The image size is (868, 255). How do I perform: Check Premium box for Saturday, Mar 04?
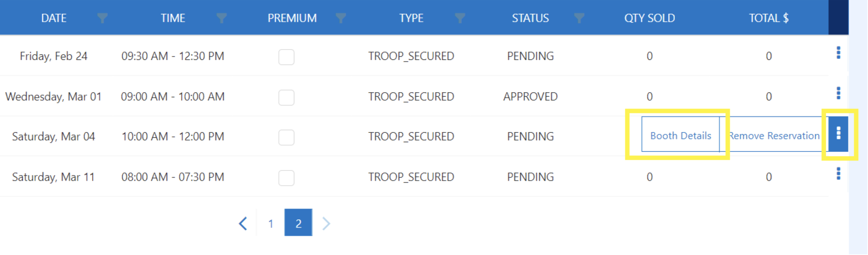pyautogui.click(x=286, y=137)
